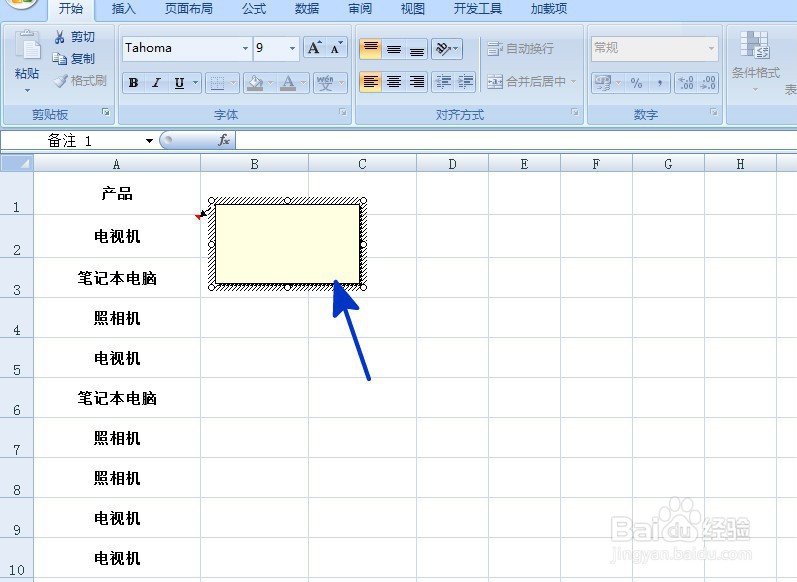Switch to the Review (审阅) tab
Screen dimensions: 797x582
coord(360,9)
